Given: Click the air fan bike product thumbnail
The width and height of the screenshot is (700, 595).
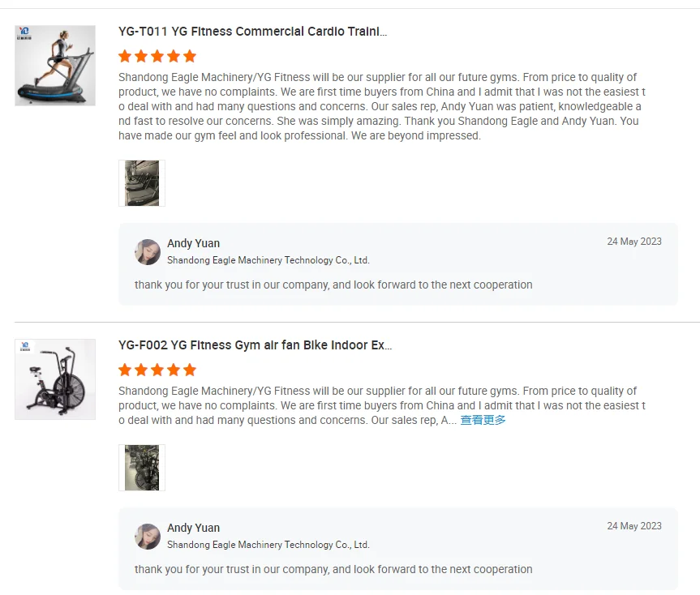Looking at the screenshot, I should [x=55, y=379].
